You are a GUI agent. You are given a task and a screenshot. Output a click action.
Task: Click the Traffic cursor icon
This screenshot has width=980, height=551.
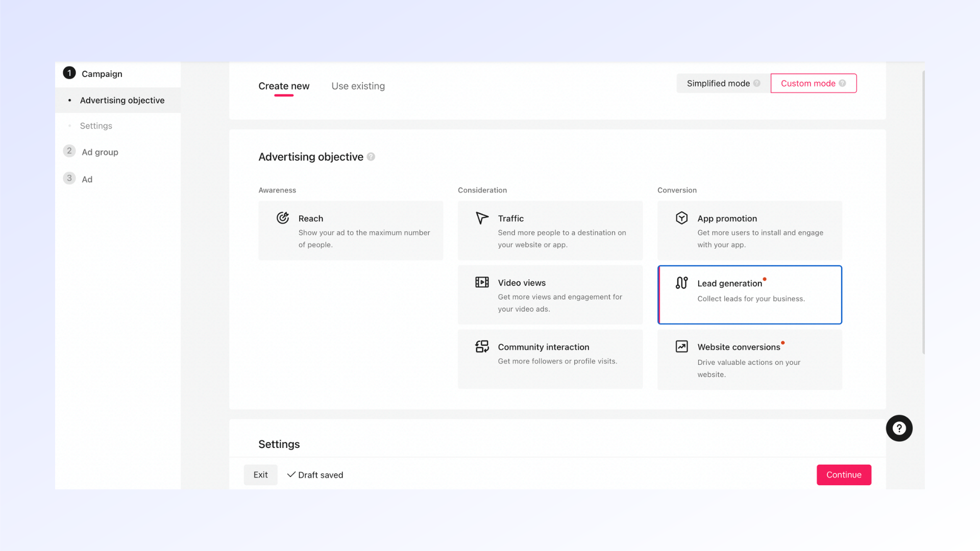click(x=482, y=218)
